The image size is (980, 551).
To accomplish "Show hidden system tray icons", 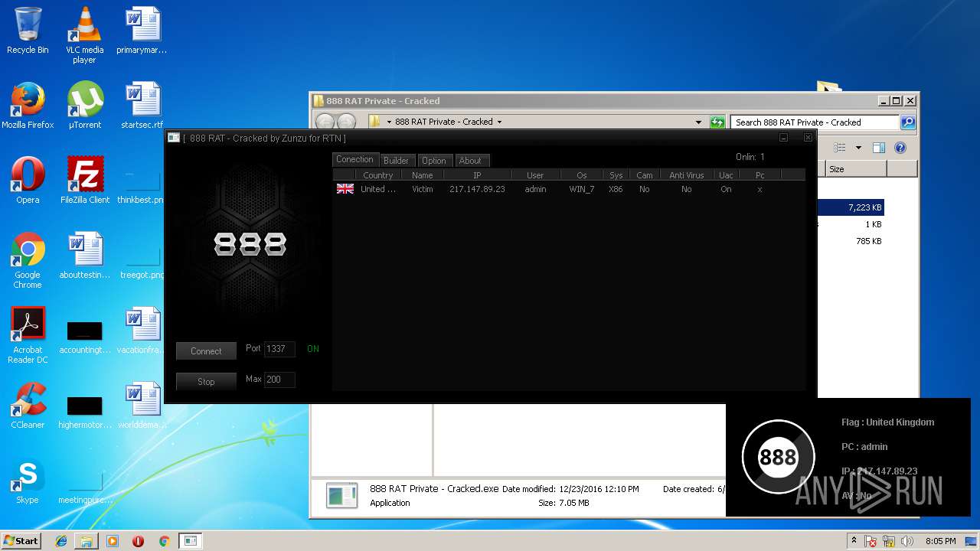I will (x=853, y=541).
